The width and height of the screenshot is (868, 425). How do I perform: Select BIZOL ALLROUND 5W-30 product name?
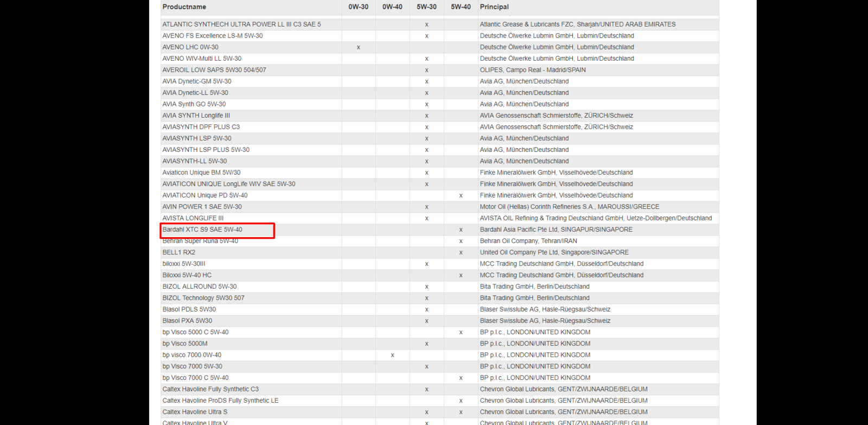click(x=200, y=287)
